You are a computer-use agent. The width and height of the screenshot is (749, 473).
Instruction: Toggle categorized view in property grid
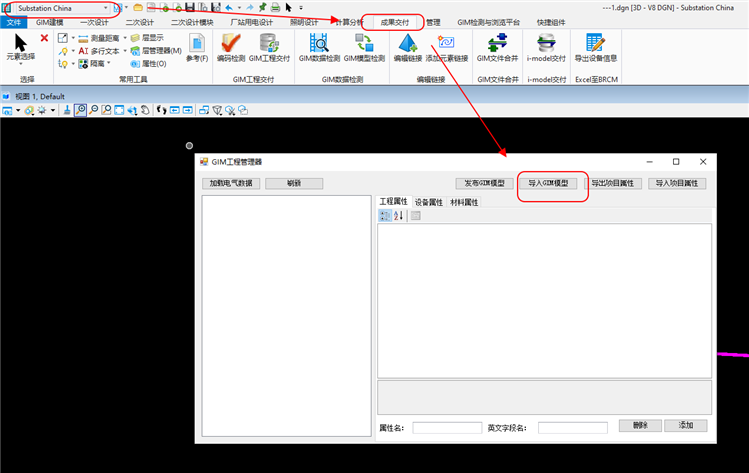(x=385, y=215)
